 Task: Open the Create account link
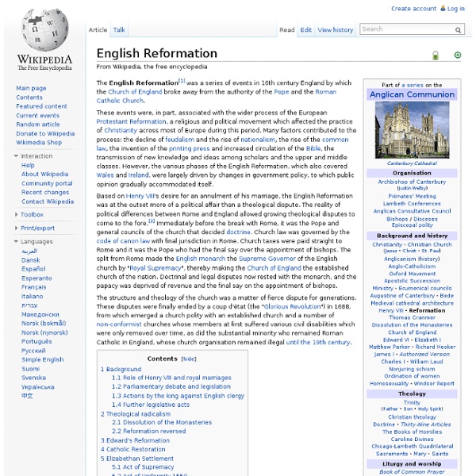(413, 9)
